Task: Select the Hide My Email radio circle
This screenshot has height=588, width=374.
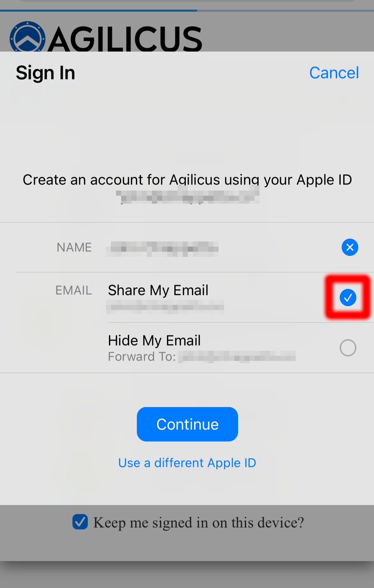Action: pos(348,348)
